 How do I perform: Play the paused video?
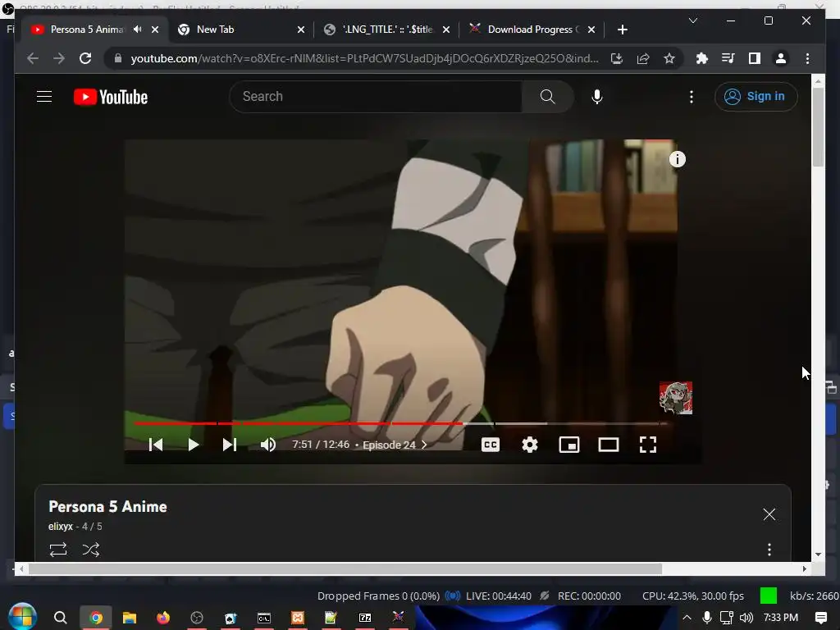(194, 445)
